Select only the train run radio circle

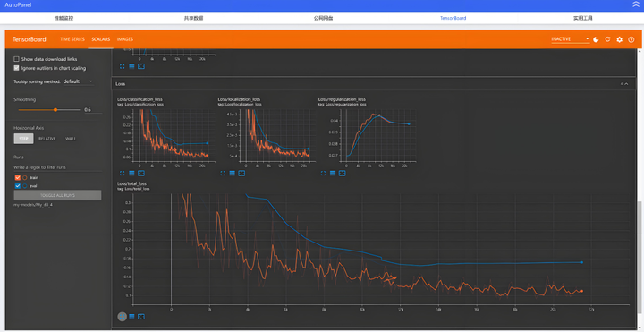coord(25,178)
